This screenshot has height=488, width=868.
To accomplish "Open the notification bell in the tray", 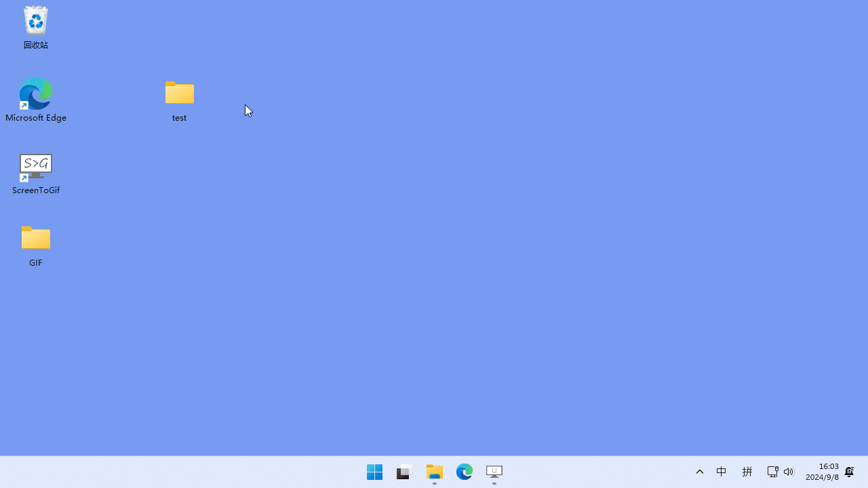I will [849, 472].
